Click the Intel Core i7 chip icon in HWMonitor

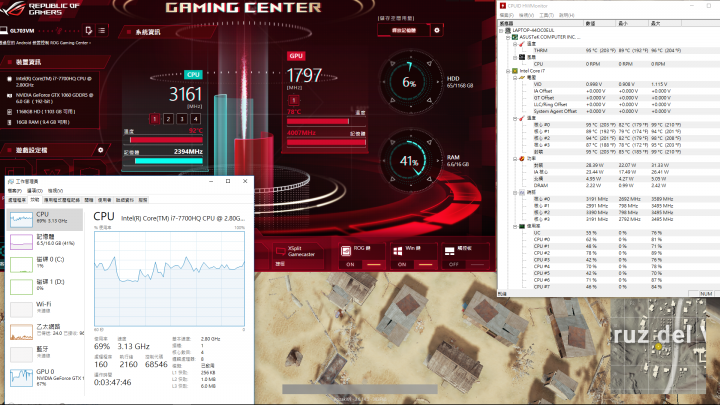(x=515, y=71)
